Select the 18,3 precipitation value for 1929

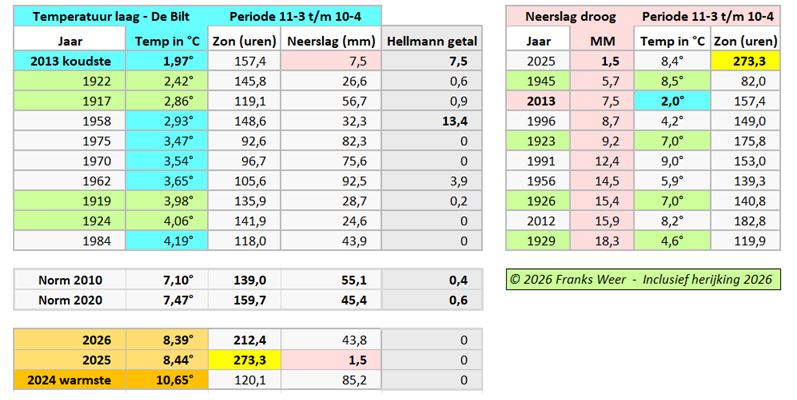pyautogui.click(x=602, y=240)
